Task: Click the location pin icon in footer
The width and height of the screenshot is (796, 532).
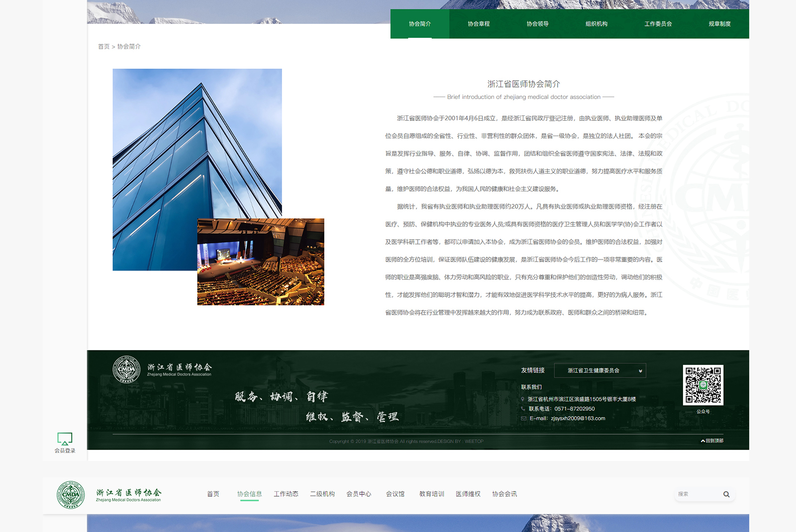Action: (523, 399)
